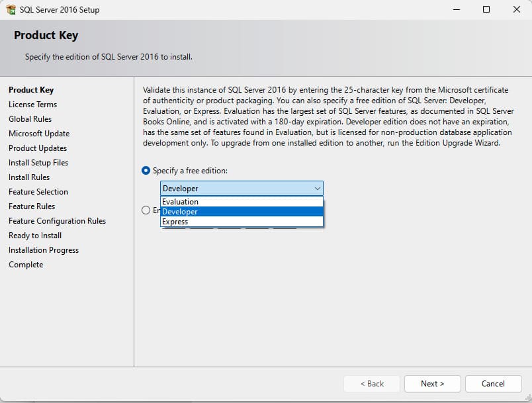Click the Installation Progress step
The height and width of the screenshot is (403, 532).
pyautogui.click(x=44, y=250)
